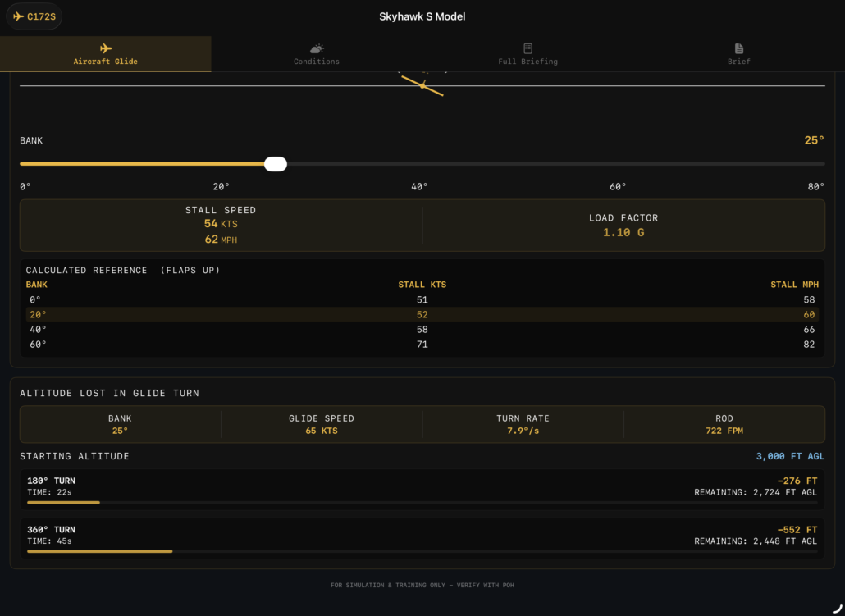Click the banked aircraft attitude indicator graphic
845x616 pixels.
pos(422,85)
